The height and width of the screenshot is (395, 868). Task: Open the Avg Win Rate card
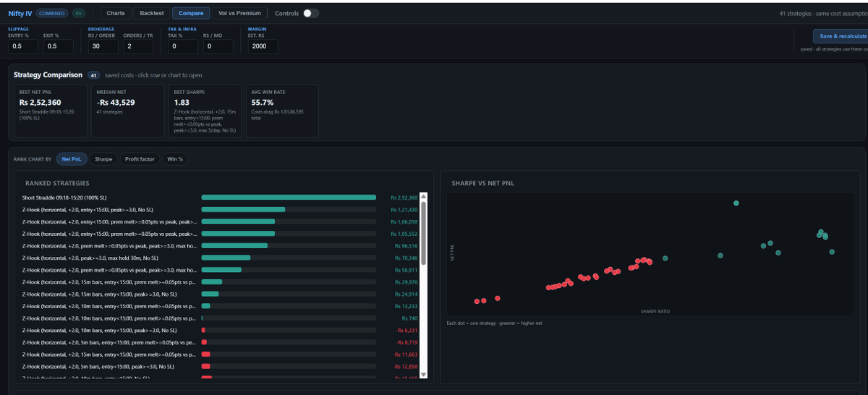tap(283, 111)
